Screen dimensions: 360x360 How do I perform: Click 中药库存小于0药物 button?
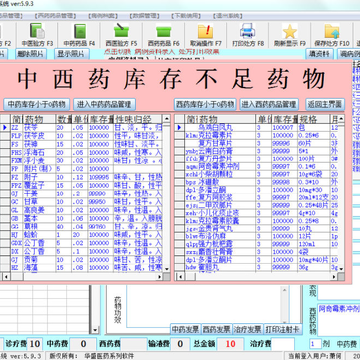37,104
